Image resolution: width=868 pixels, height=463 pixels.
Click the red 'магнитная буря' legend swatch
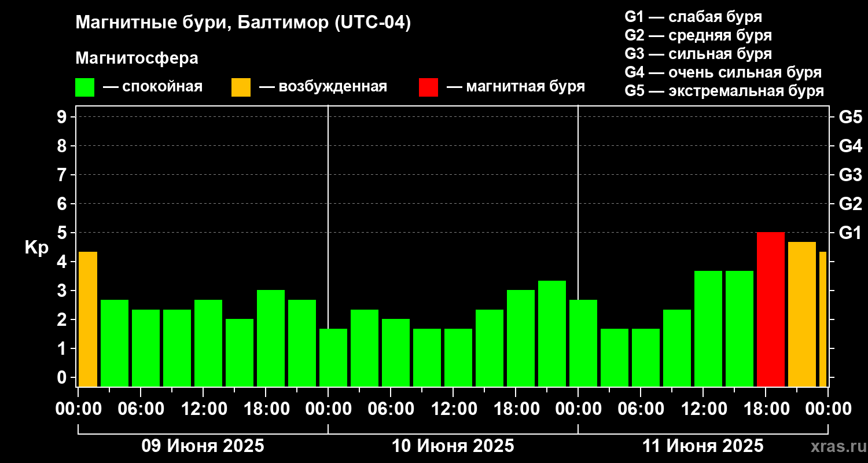pos(428,87)
